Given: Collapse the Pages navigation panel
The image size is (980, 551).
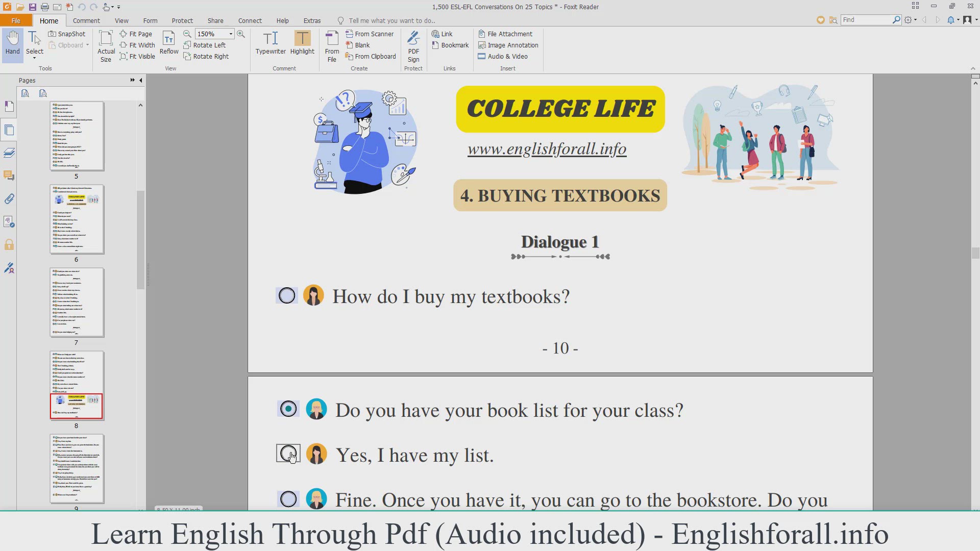Looking at the screenshot, I should [141, 80].
